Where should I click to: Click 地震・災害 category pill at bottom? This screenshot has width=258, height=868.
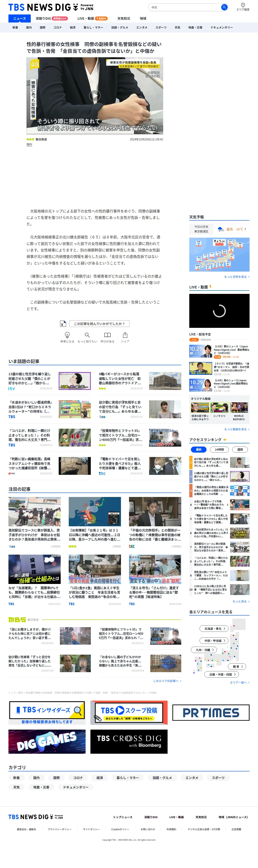(41, 787)
